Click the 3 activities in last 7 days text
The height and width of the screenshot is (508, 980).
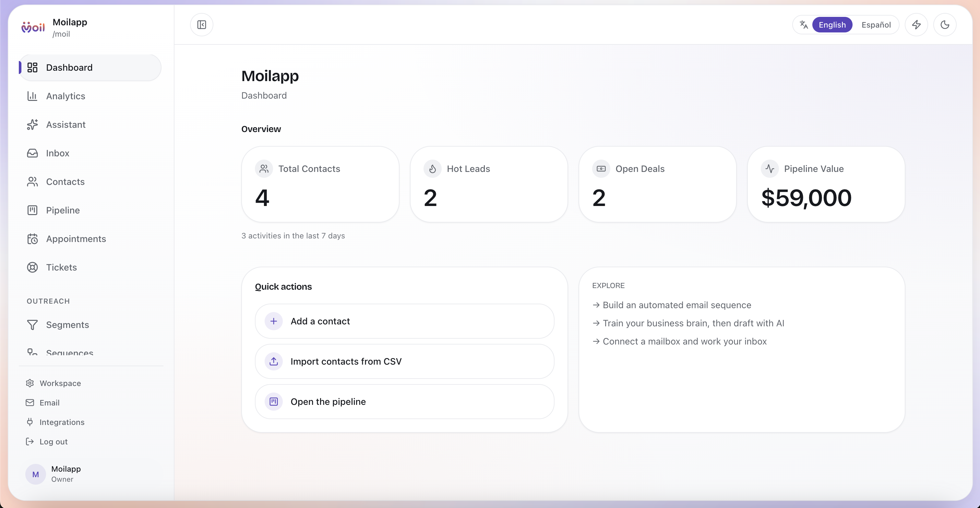click(293, 236)
